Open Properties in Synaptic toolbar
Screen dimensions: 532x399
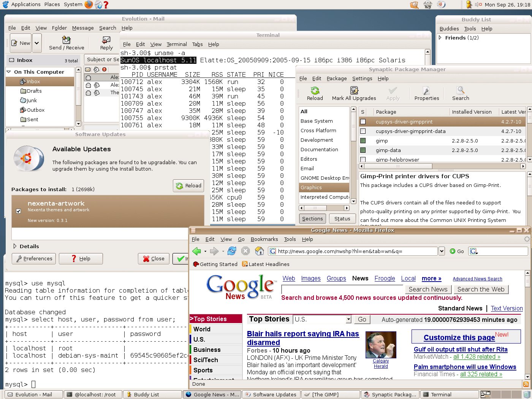(427, 94)
